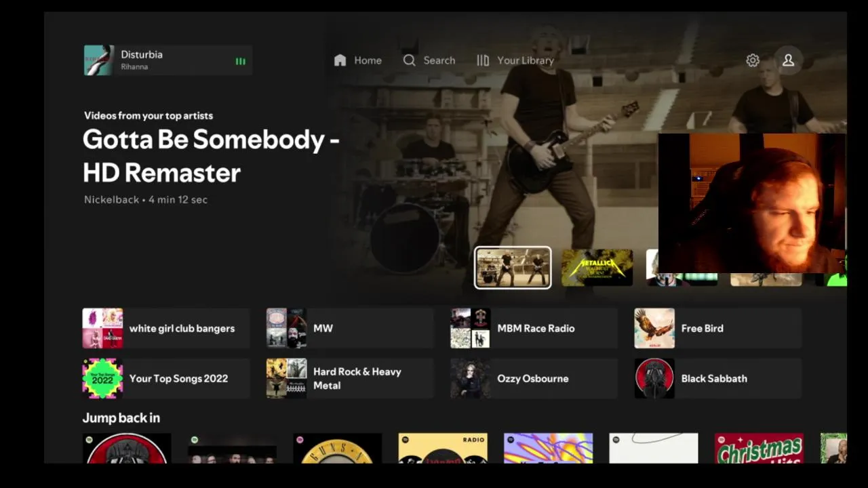The height and width of the screenshot is (488, 868).
Task: Click the green equalizer playing indicator
Action: point(240,61)
